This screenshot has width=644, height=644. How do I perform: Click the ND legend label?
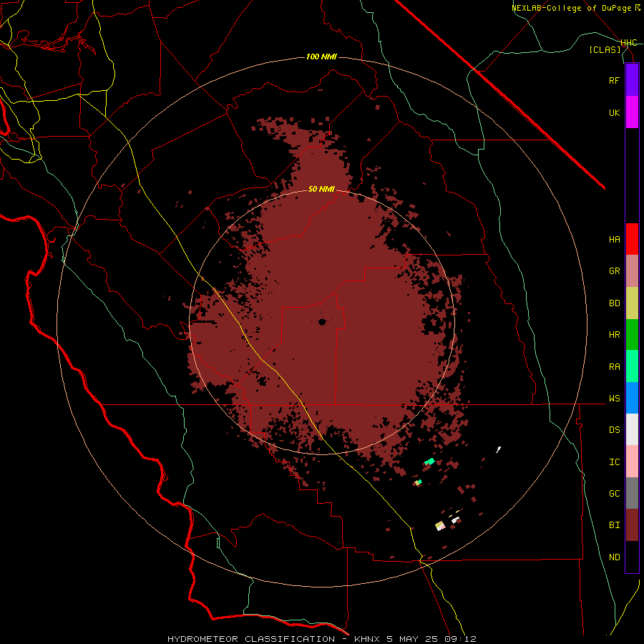click(614, 557)
